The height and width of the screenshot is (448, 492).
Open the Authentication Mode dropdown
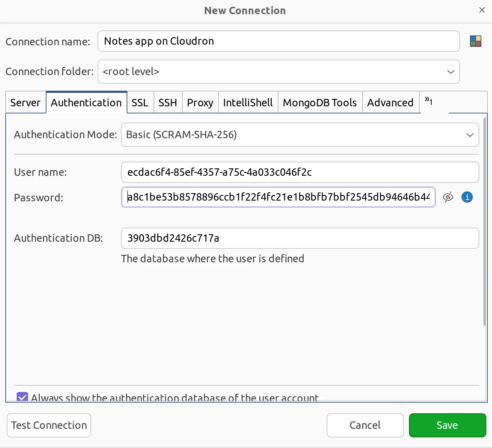pos(470,135)
